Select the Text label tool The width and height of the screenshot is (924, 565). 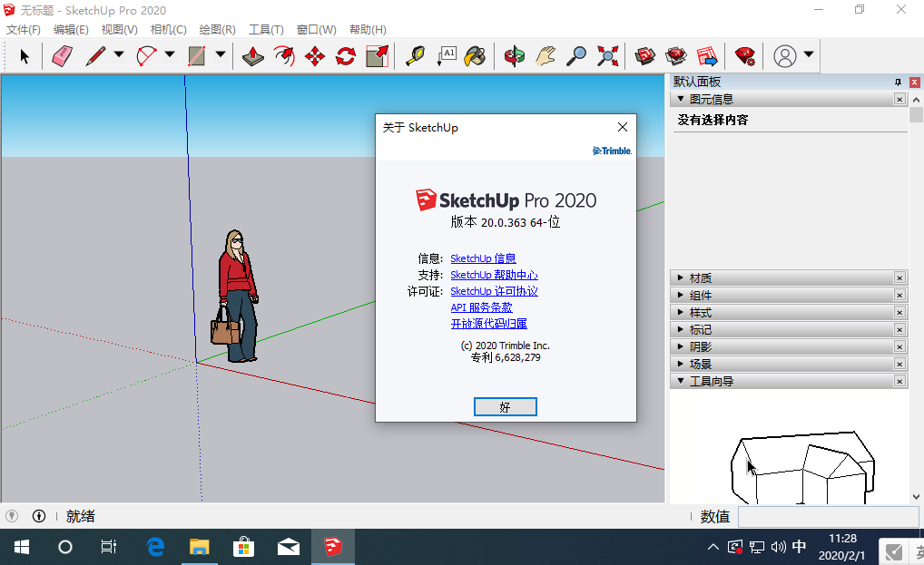[x=447, y=56]
